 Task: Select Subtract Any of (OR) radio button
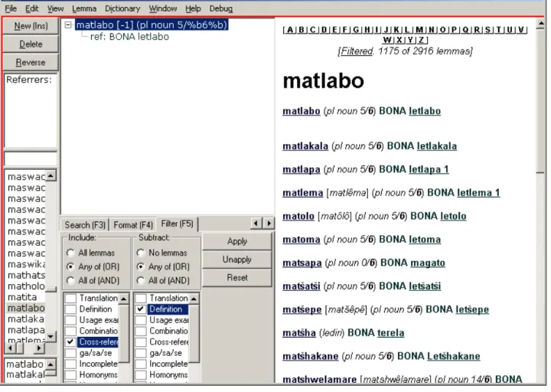pos(141,267)
